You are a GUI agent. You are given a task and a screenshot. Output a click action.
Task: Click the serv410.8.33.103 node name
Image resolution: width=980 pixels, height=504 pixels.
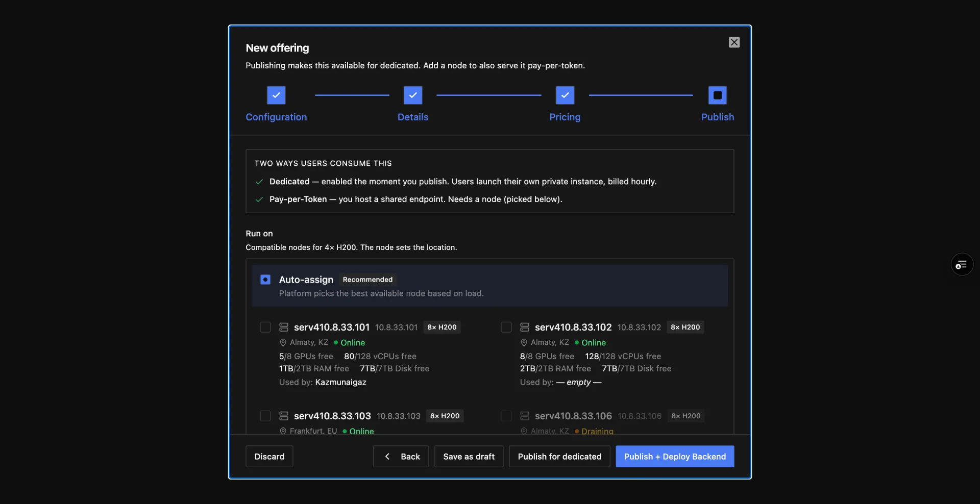332,416
